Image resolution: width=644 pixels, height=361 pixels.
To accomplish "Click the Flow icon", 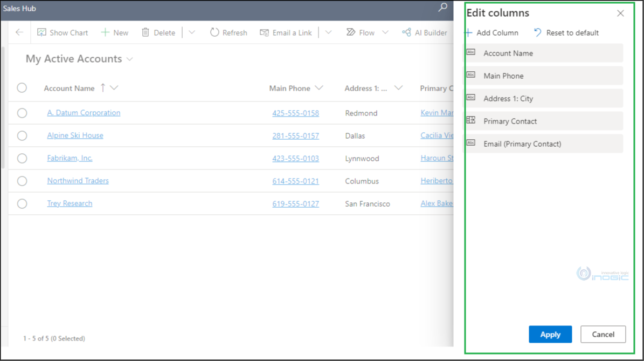I will pos(351,32).
